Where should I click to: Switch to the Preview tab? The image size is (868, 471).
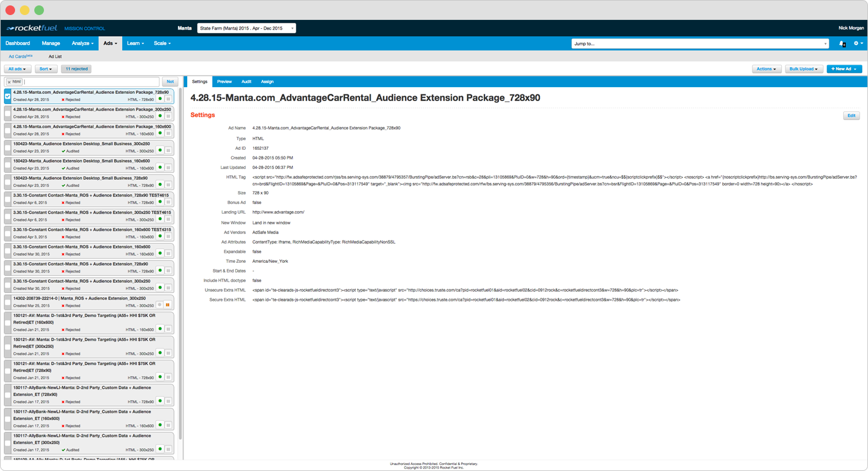(x=225, y=82)
